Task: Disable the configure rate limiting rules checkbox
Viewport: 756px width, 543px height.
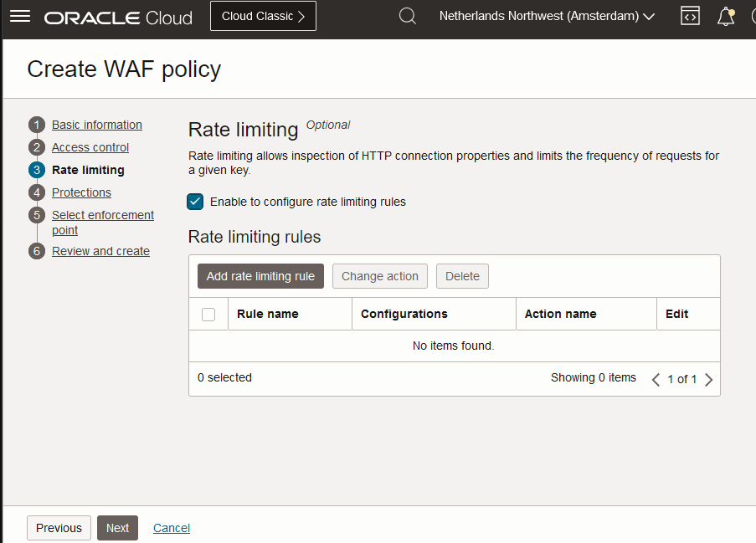Action: (x=196, y=202)
